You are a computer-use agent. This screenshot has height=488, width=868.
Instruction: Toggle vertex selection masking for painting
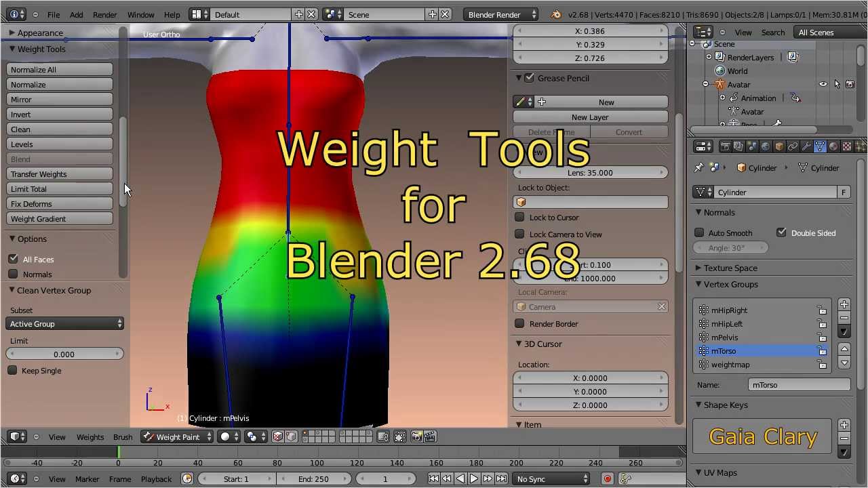click(291, 437)
